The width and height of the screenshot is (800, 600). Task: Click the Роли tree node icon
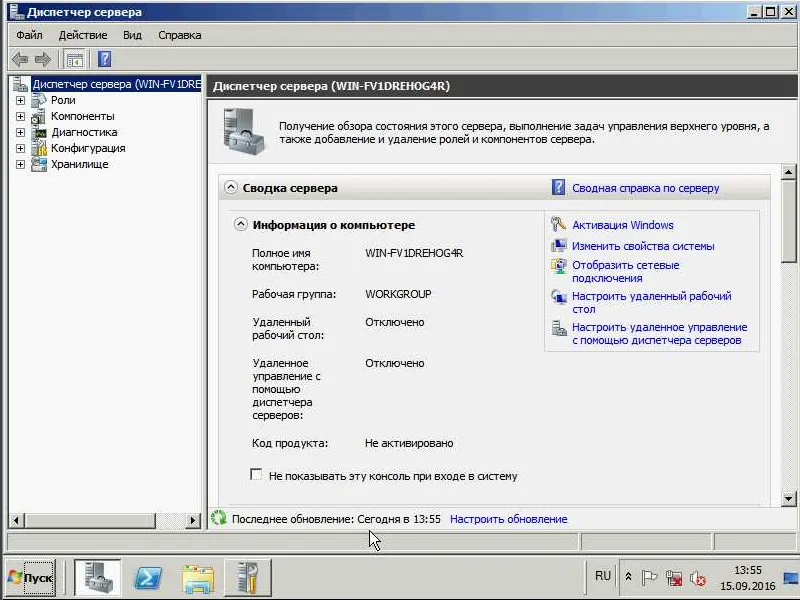point(39,100)
